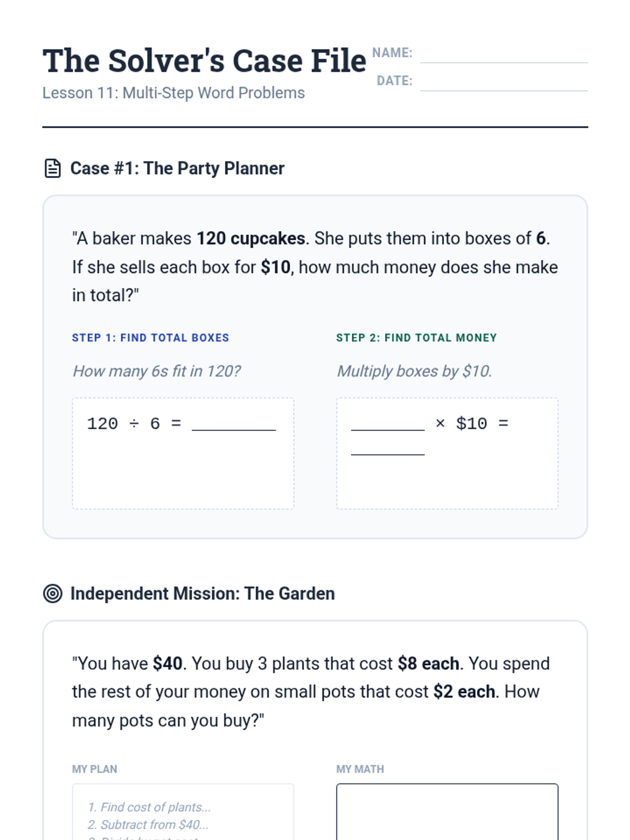
Task: Click the document icon beside Case #1
Action: [52, 169]
